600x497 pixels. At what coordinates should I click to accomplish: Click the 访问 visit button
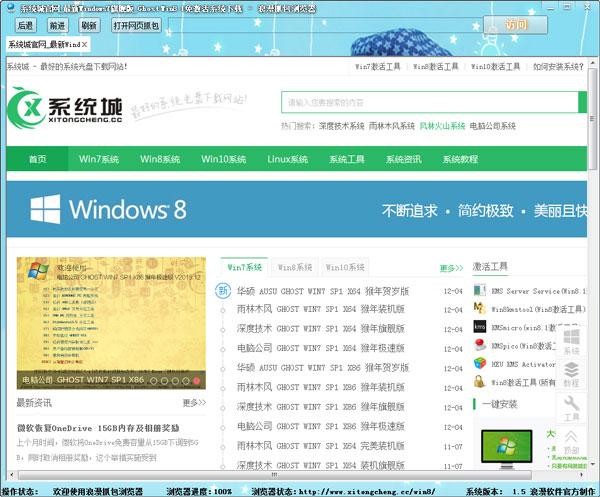point(515,25)
